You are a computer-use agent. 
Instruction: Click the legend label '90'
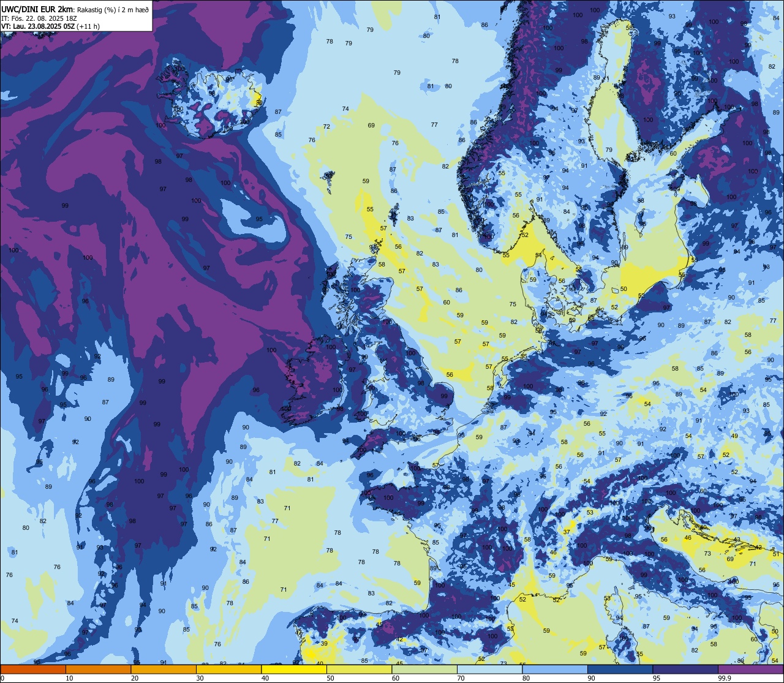(x=591, y=678)
